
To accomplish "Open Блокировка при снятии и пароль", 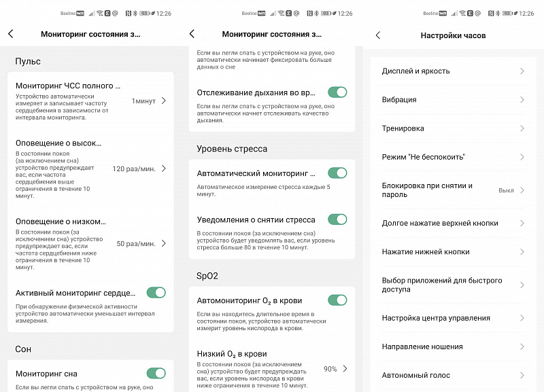I will (x=452, y=190).
